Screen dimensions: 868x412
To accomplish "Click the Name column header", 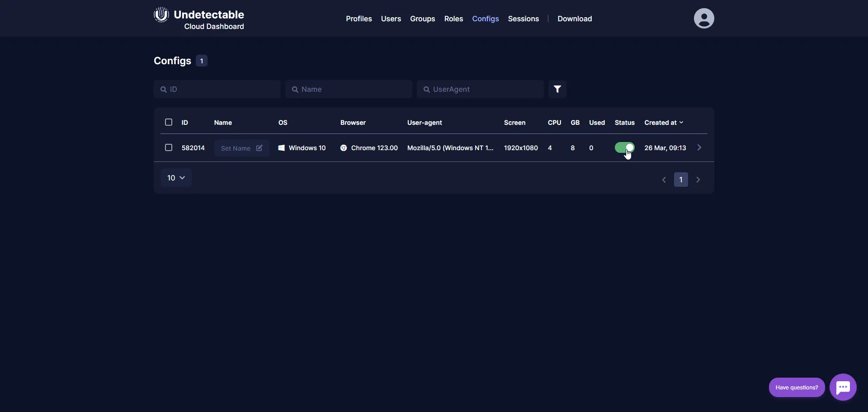I will tap(223, 123).
